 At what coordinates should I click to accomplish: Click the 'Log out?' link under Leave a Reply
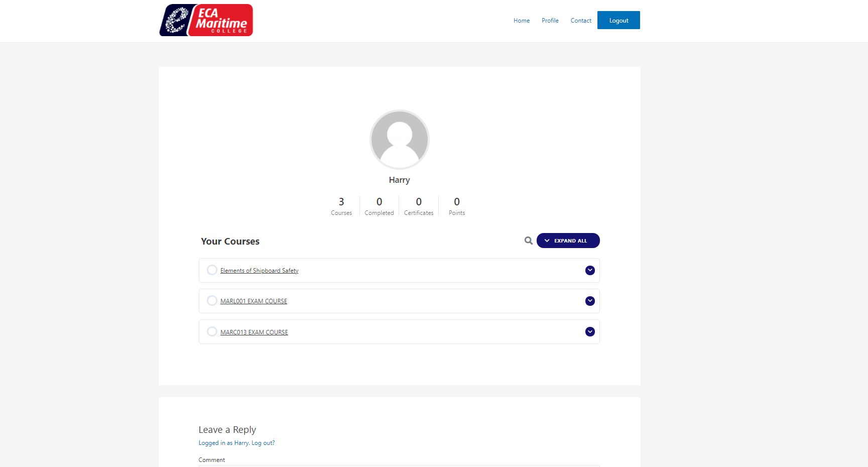(263, 443)
